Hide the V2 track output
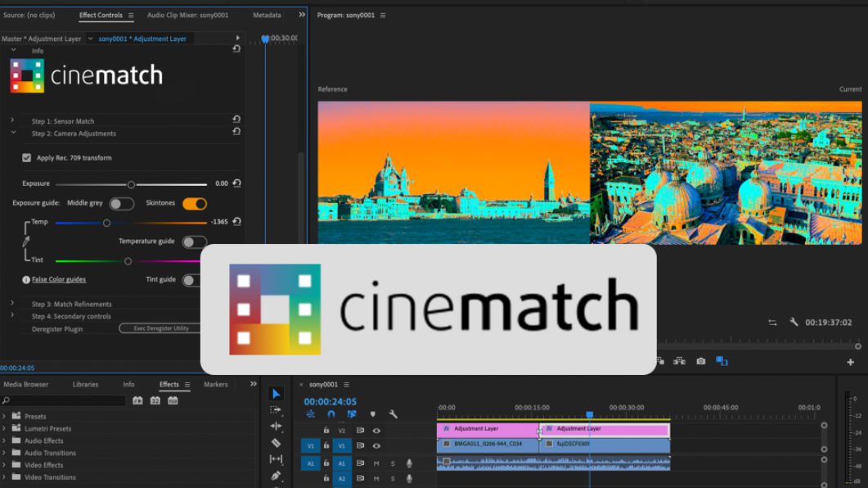The image size is (868, 488). pos(376,430)
